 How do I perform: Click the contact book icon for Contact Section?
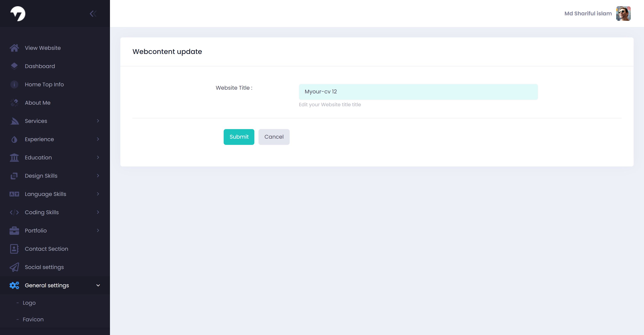pyautogui.click(x=14, y=249)
